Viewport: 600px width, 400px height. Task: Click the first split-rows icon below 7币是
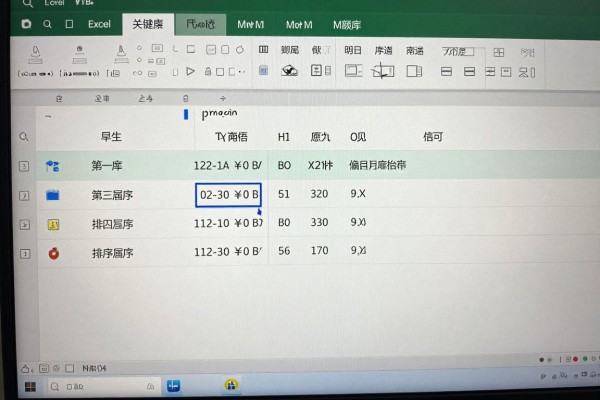coord(446,72)
